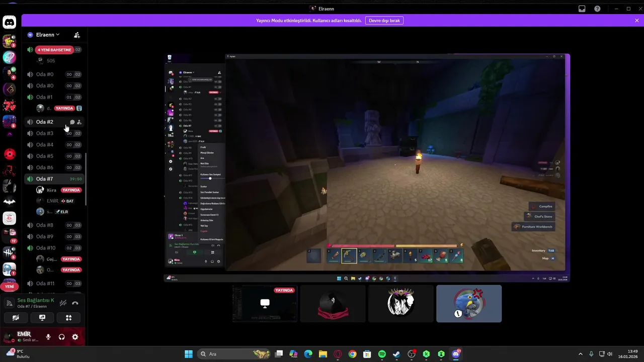Join the Oda #5 voice channel
Viewport: 644px width, 362px height.
click(54, 156)
